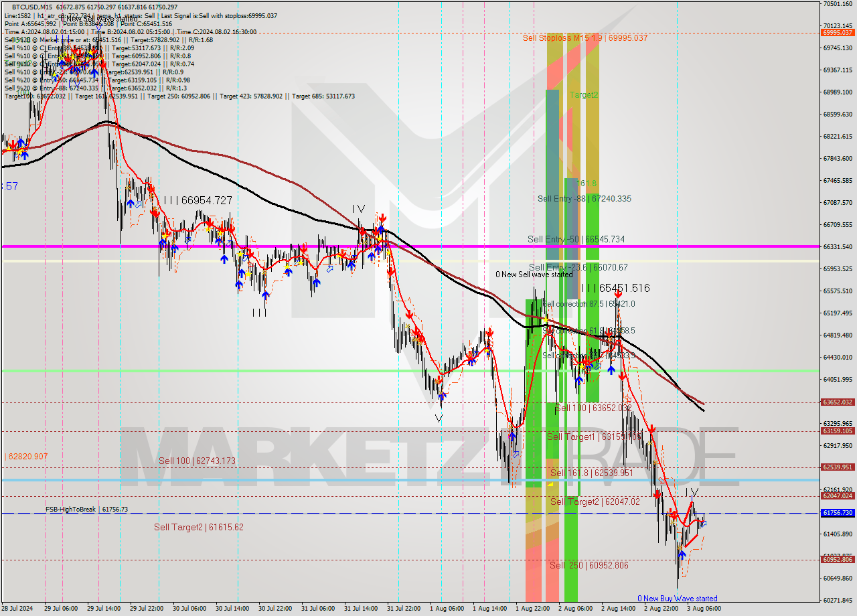
Task: Select the 'I I I 65451.516' wave label
Action: 615,289
